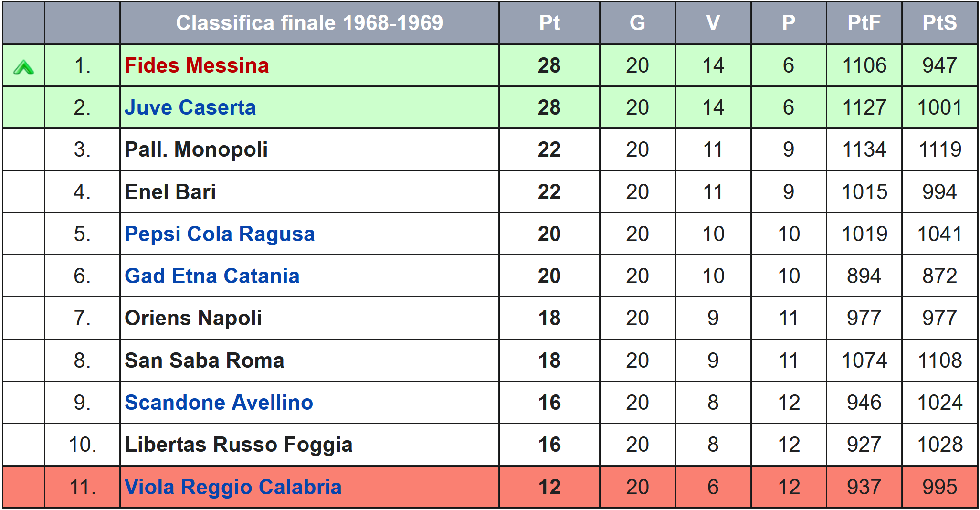This screenshot has width=980, height=510.
Task: Open Gad Etna Catania page
Action: coord(212,276)
